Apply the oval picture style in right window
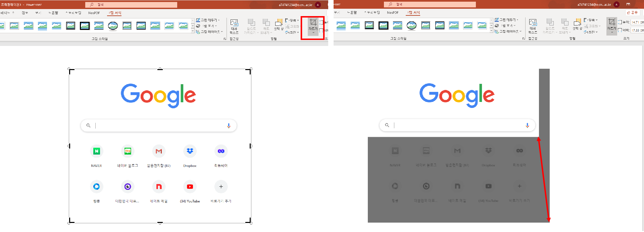Image resolution: width=644 pixels, height=232 pixels. tap(411, 25)
